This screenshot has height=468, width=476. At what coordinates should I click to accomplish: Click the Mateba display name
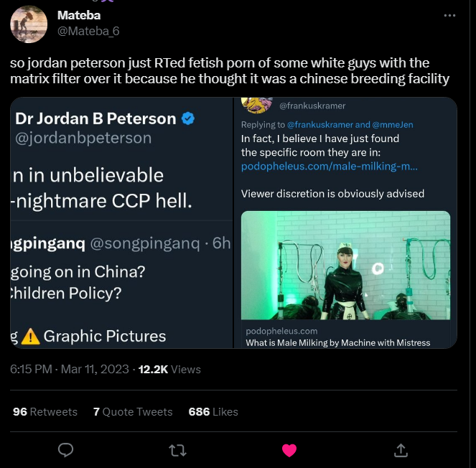tap(78, 15)
